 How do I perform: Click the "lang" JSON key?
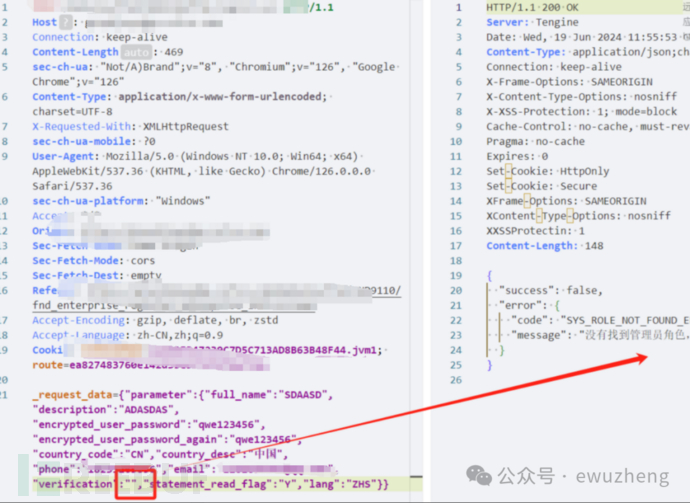[321, 485]
